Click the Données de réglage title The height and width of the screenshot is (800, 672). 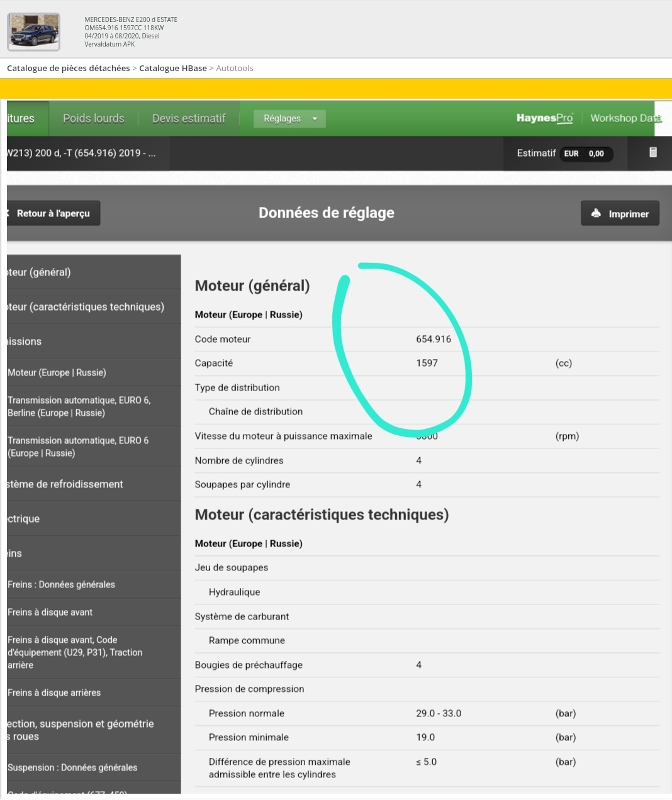pos(327,213)
